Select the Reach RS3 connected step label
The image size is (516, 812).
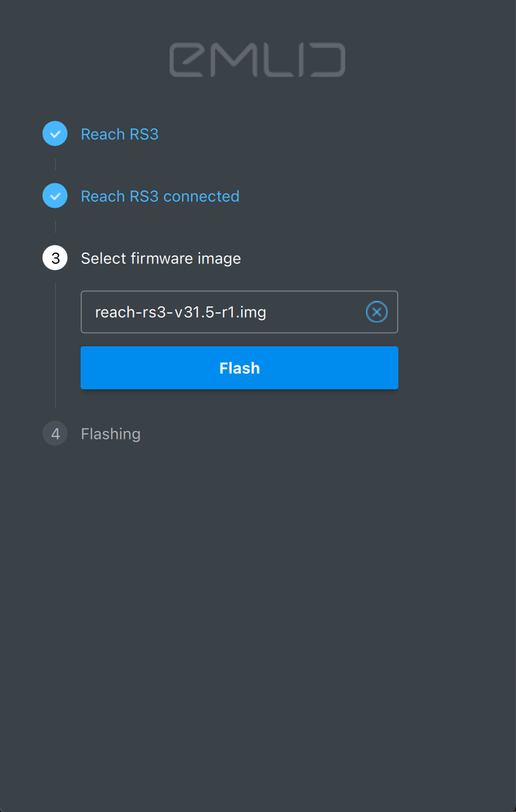tap(159, 196)
